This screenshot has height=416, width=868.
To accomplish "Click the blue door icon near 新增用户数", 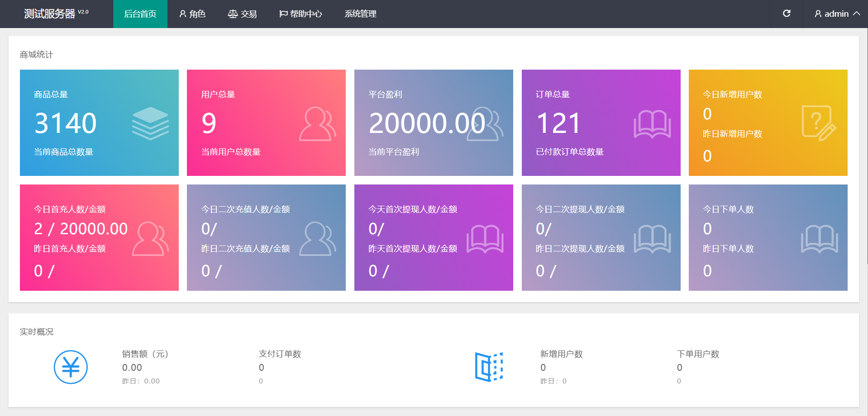I will tap(489, 367).
